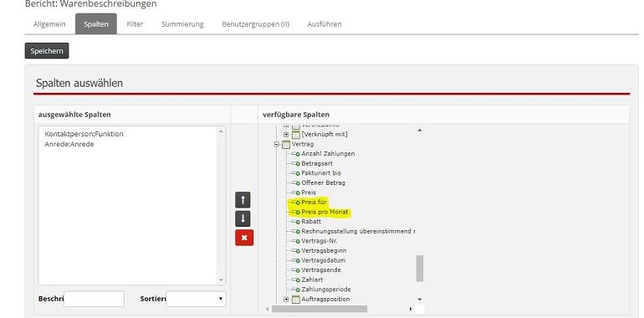This screenshot has height=318, width=644.
Task: Select Vertragsdatum column
Action: [324, 260]
